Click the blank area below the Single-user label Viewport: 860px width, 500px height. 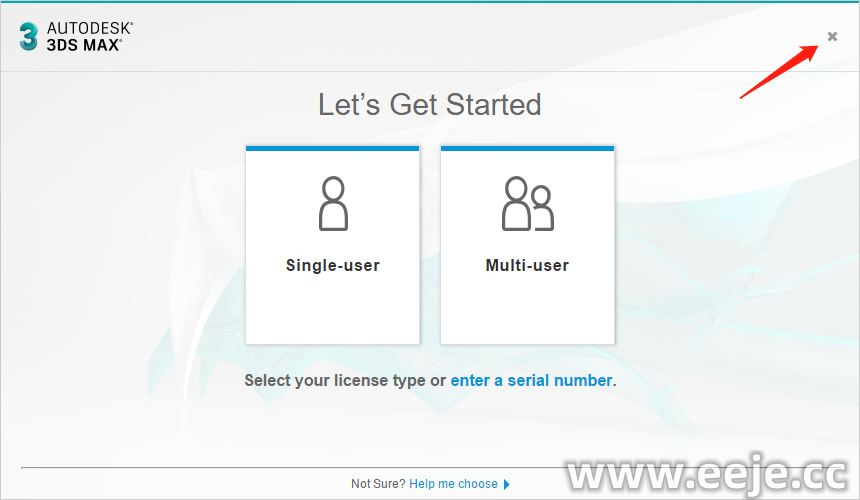click(x=333, y=310)
